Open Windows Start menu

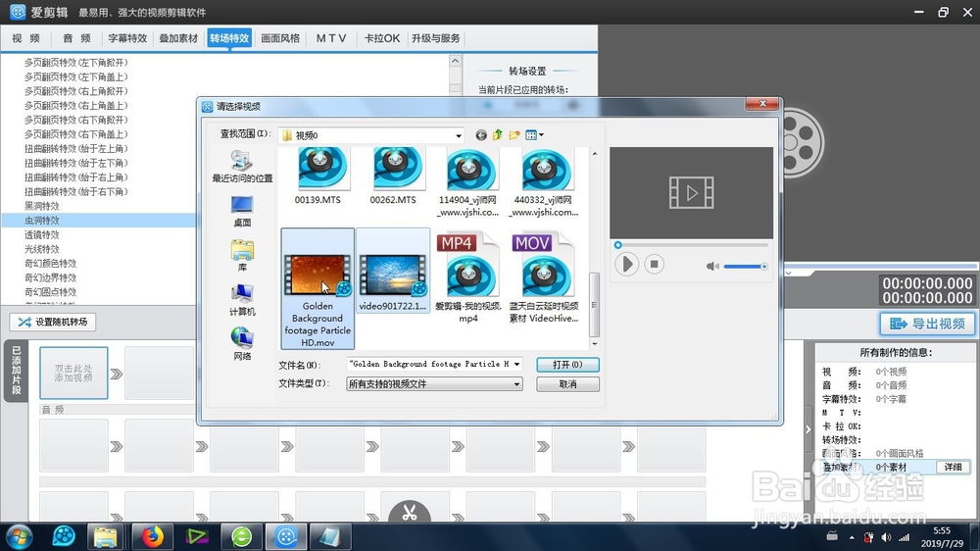pos(19,536)
